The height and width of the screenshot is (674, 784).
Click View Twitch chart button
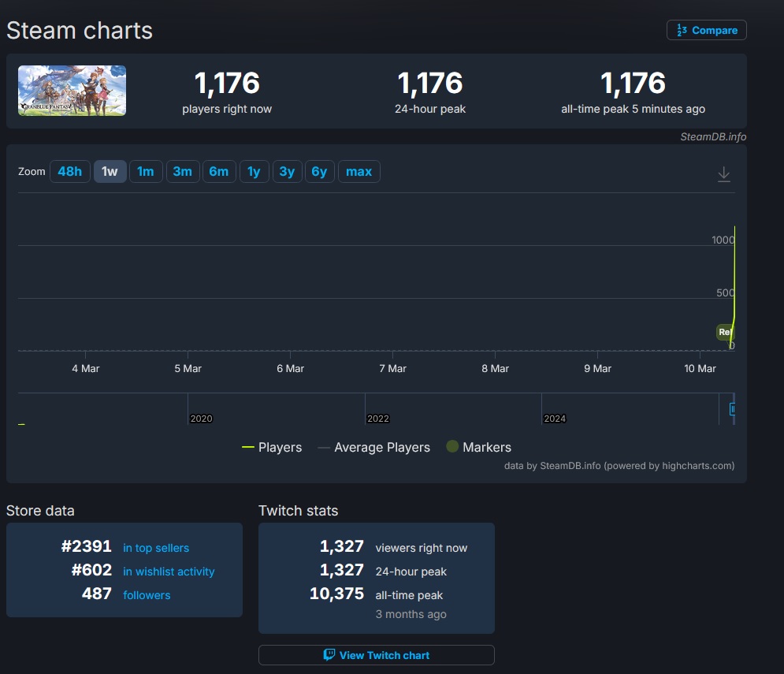coord(377,655)
